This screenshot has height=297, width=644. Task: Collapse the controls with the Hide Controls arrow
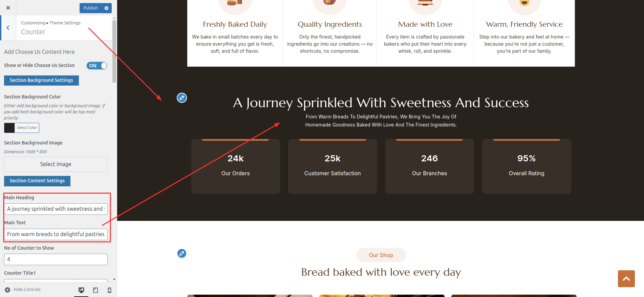click(x=7, y=290)
